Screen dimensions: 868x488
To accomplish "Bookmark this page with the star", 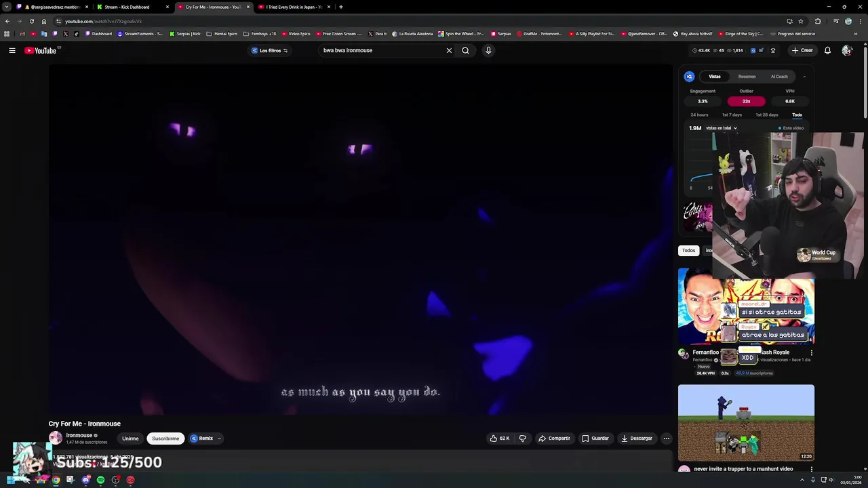I will click(801, 21).
